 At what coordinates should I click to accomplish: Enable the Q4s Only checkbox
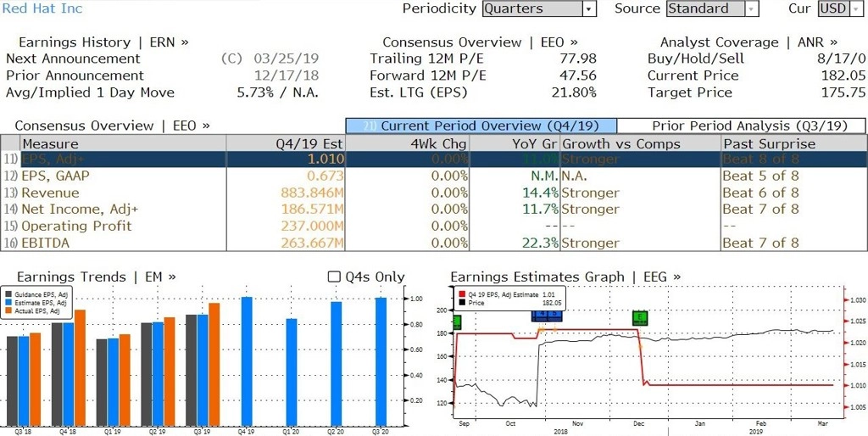coord(334,277)
